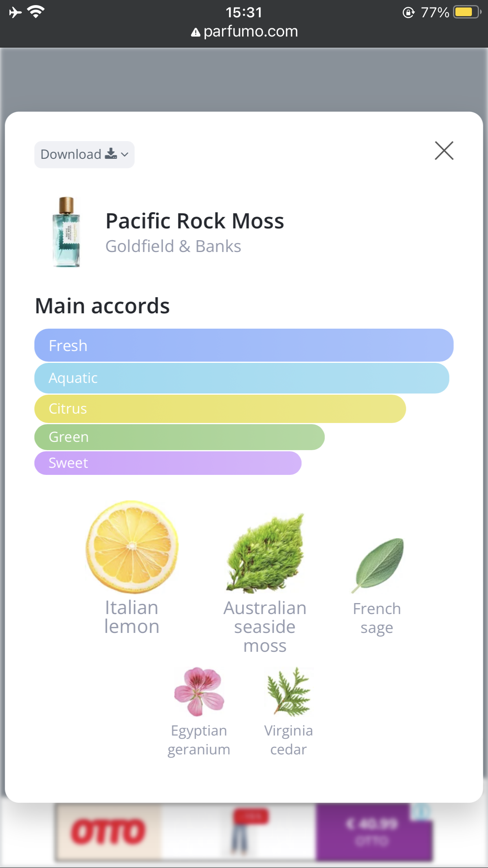Screen dimensions: 488x868
Task: Tap the parfumo.com address bar
Action: 244,31
